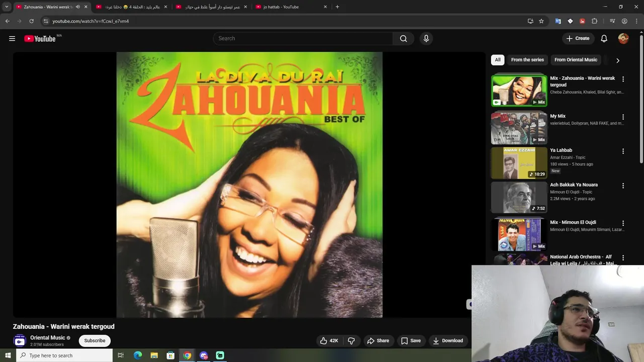Open Discord icon on taskbar

click(203, 355)
